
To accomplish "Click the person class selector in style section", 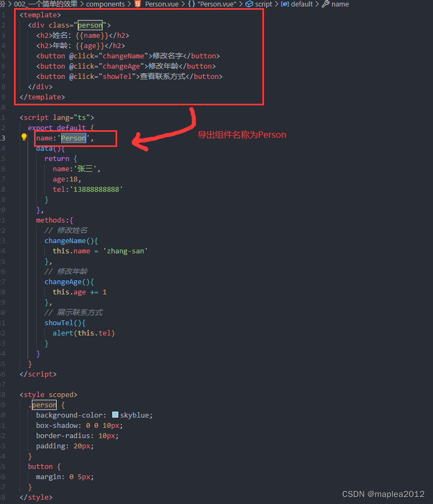I will (x=44, y=405).
